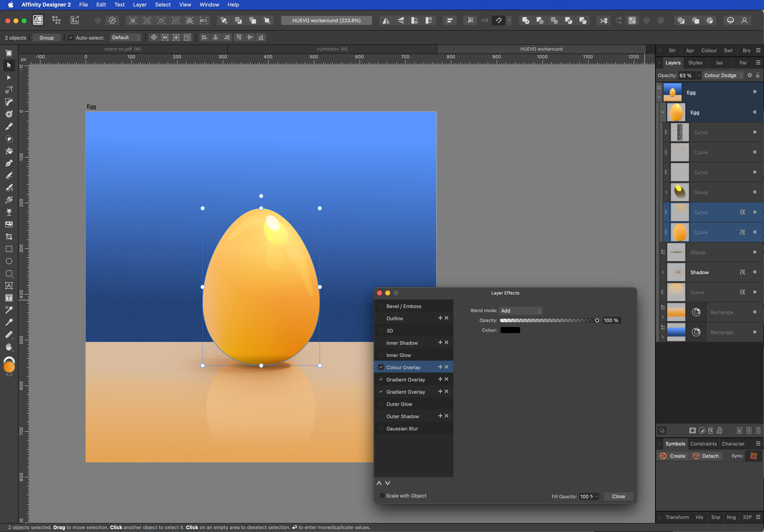Uncheck the Colour Overlay effect checkbox
This screenshot has width=764, height=532.
381,367
